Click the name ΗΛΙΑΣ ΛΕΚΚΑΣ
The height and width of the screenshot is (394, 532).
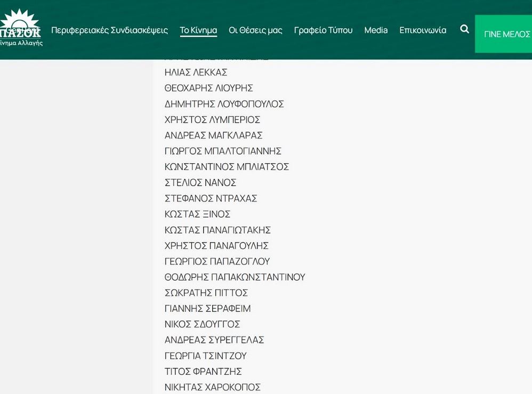point(196,73)
